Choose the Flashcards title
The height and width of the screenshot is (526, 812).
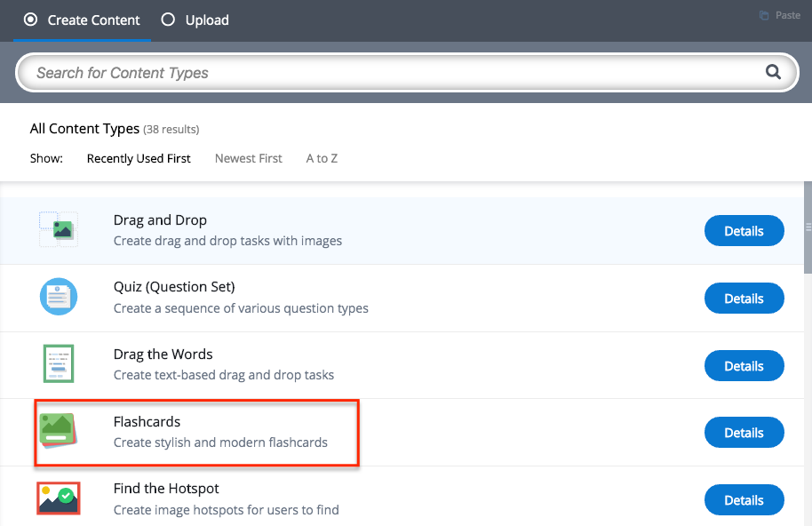(147, 422)
